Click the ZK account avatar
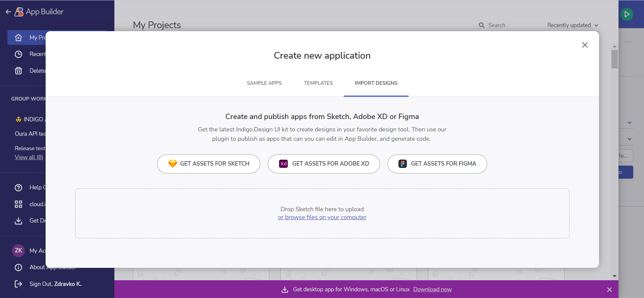644x298 pixels. 18,250
